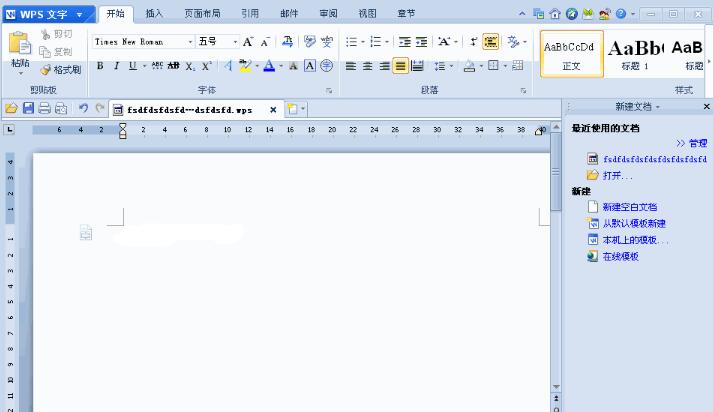
Task: Click the character shading icon
Action: [x=293, y=66]
